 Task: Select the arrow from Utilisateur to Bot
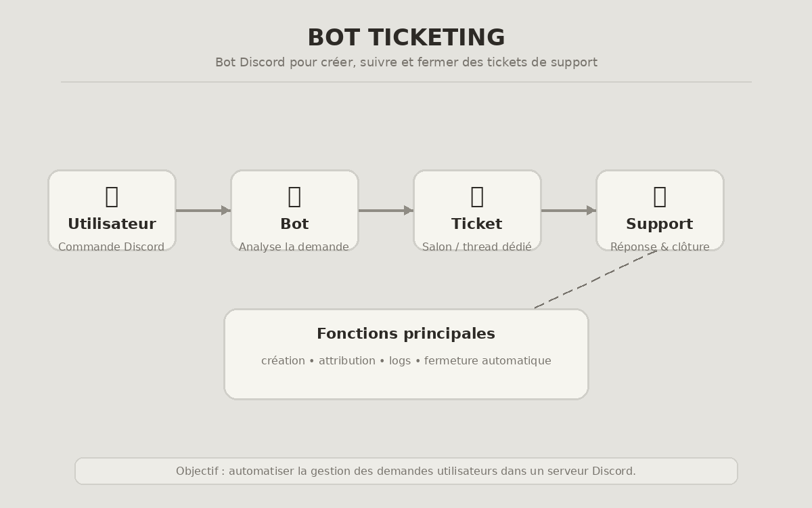pyautogui.click(x=203, y=211)
